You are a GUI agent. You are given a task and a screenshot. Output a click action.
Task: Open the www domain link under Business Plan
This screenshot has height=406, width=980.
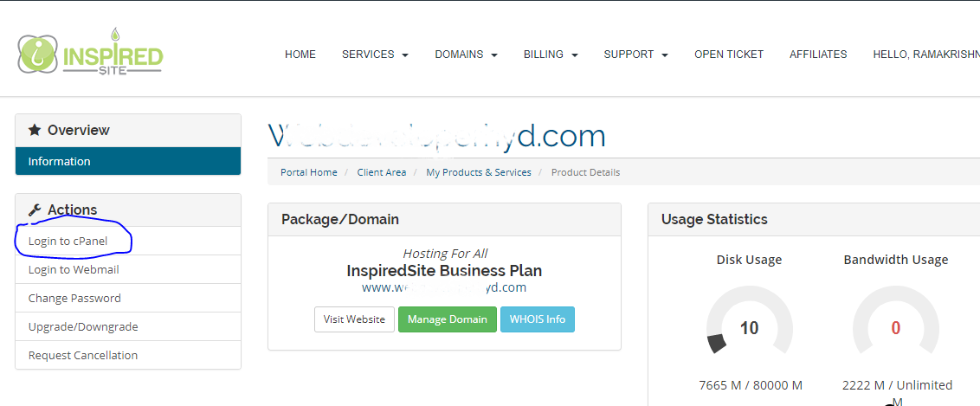click(x=444, y=288)
